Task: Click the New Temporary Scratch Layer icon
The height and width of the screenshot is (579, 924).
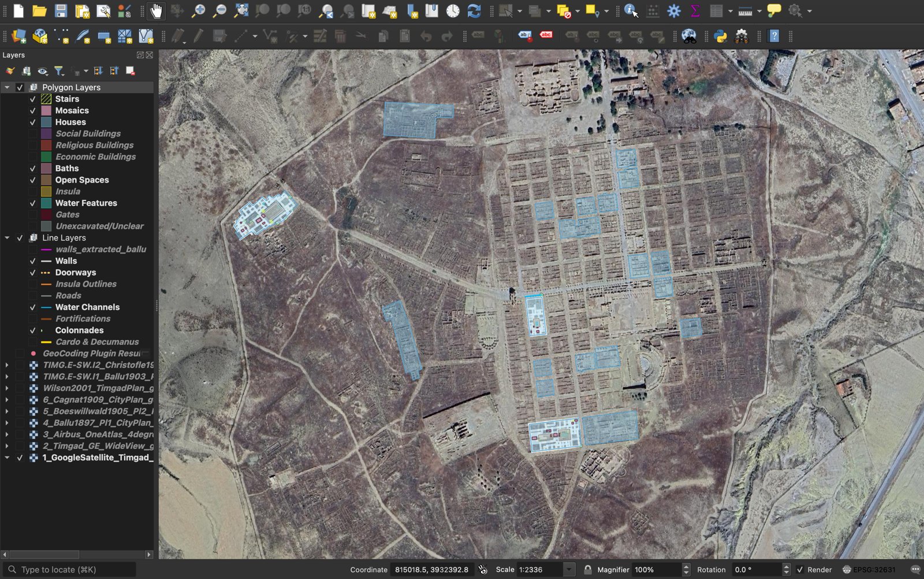Action: (x=104, y=36)
